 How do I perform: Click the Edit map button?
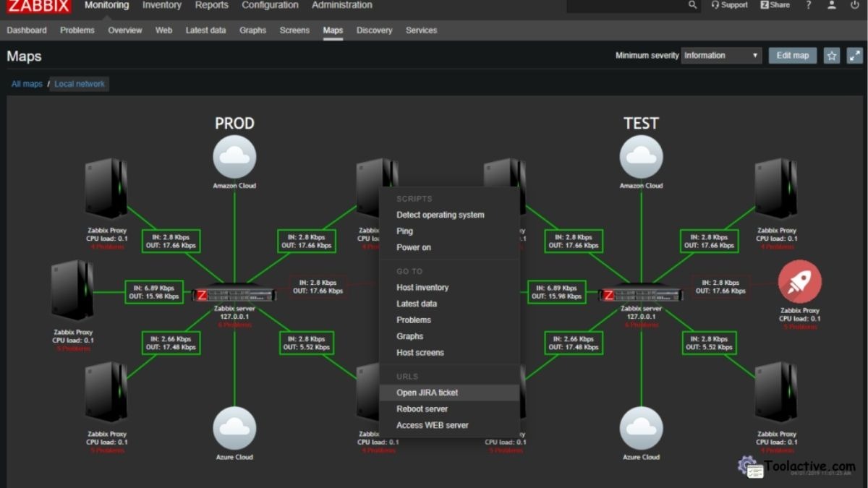792,55
